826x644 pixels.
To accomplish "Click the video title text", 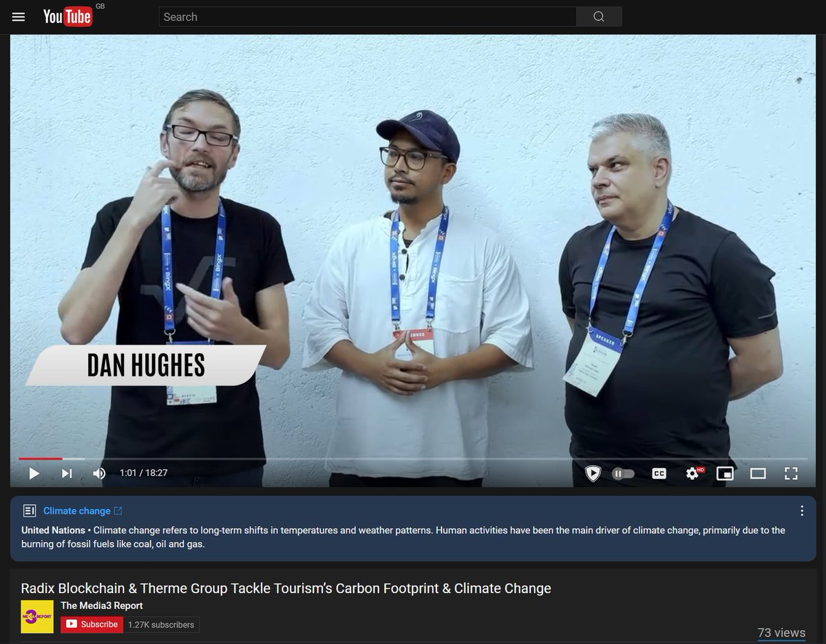I will [286, 588].
